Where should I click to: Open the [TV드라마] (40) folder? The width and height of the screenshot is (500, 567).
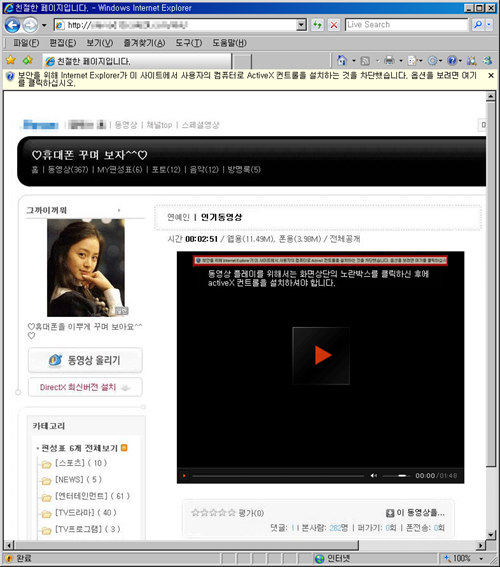79,513
